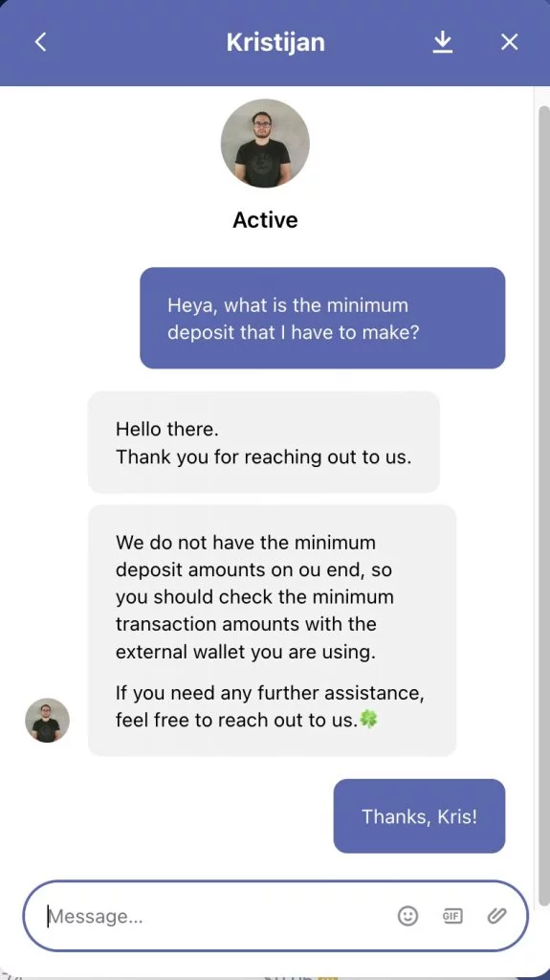The width and height of the screenshot is (550, 980).
Task: View Kristijan's large profile photo
Action: [x=265, y=144]
